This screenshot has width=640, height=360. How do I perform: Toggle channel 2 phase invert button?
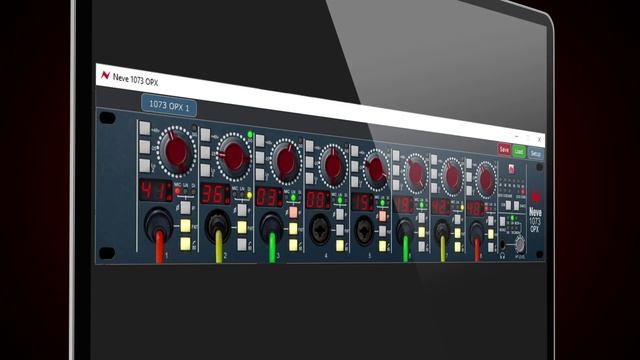(242, 210)
